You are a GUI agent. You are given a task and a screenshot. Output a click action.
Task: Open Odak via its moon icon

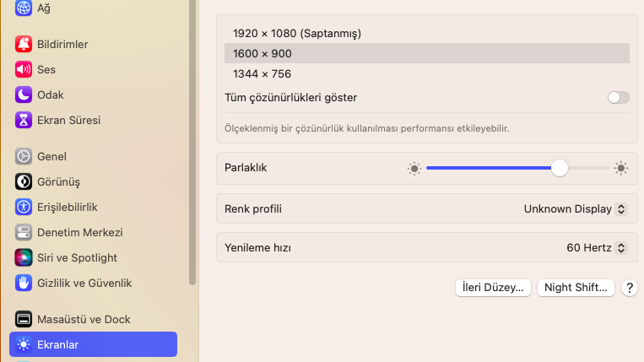[x=24, y=95]
